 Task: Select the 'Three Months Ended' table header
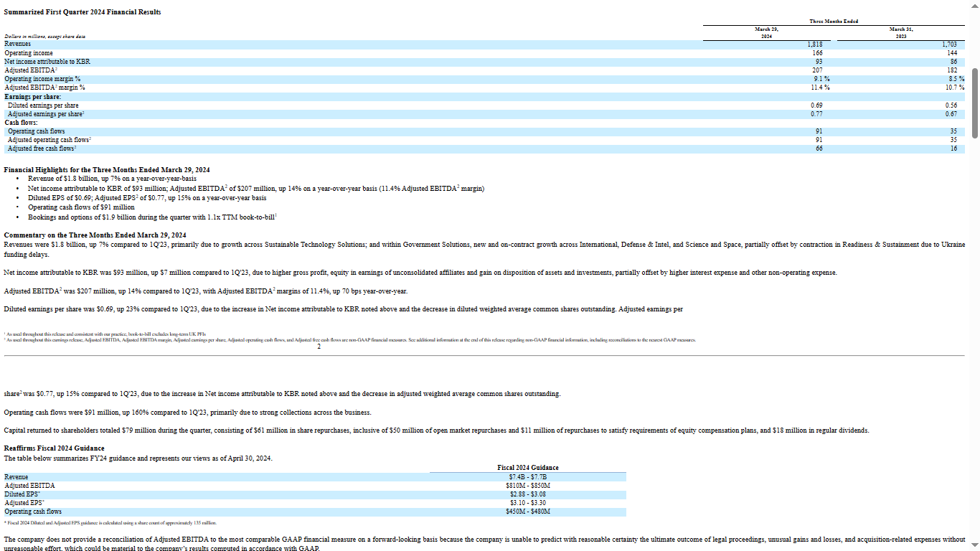(834, 22)
